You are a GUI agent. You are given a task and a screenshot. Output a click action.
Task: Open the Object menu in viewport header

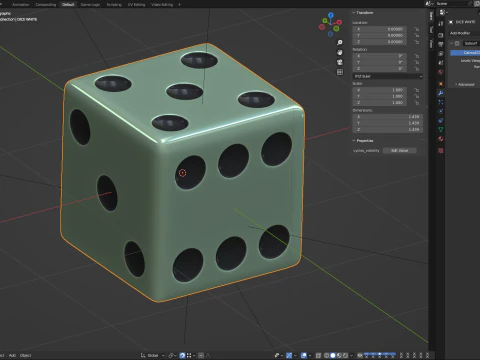click(26, 355)
